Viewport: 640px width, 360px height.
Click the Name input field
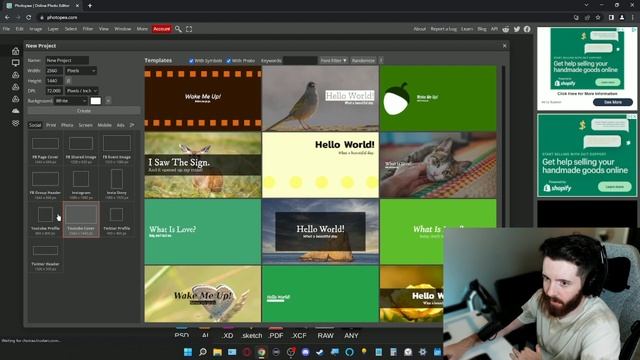(67, 60)
